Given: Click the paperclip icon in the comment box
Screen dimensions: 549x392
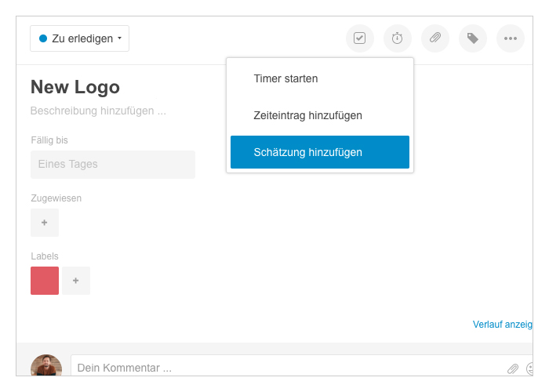Looking at the screenshot, I should [513, 368].
